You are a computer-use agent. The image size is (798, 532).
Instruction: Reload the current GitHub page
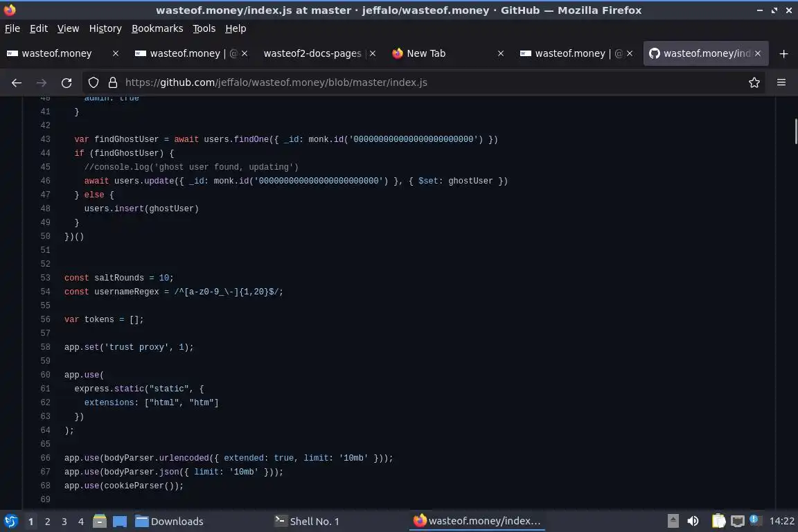(66, 82)
